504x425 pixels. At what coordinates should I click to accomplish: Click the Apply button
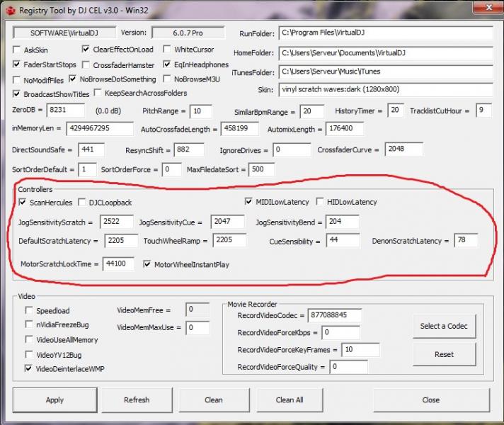tap(55, 400)
